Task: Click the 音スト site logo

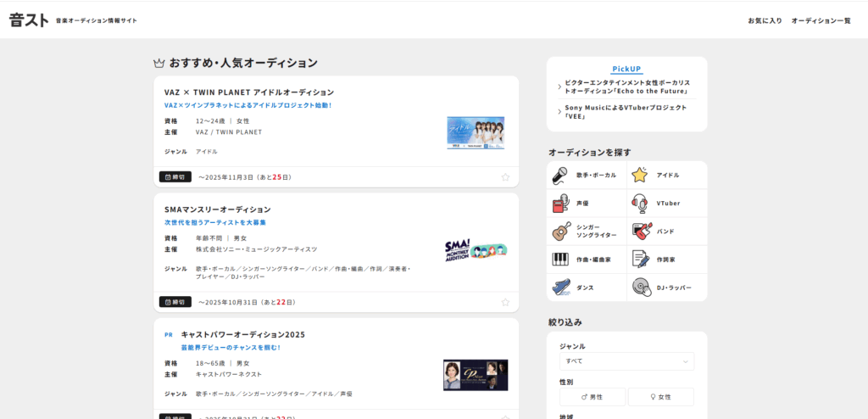Action: [29, 20]
